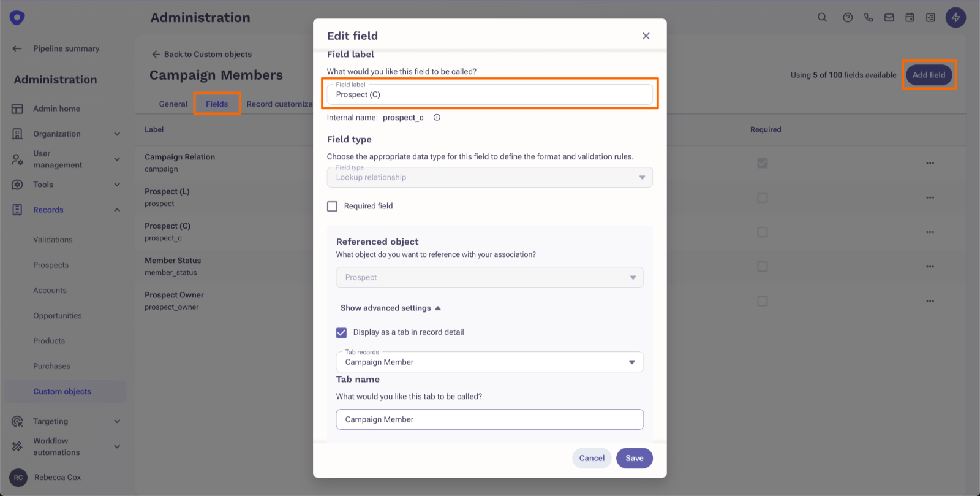Click the lightning bolt quick actions icon
The width and height of the screenshot is (980, 496).
956,18
